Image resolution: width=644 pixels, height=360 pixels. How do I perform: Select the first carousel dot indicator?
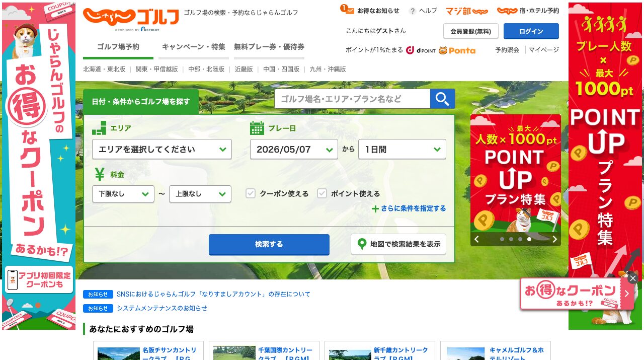pos(502,239)
